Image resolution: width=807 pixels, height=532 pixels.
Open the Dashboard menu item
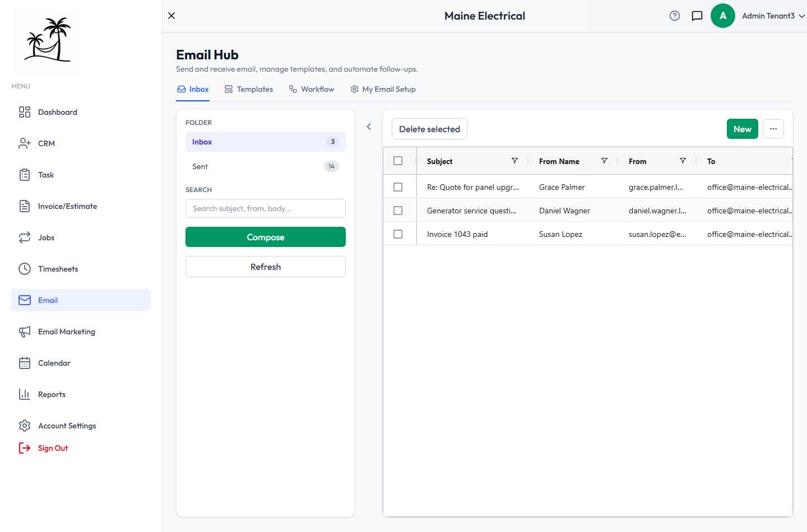click(81, 112)
